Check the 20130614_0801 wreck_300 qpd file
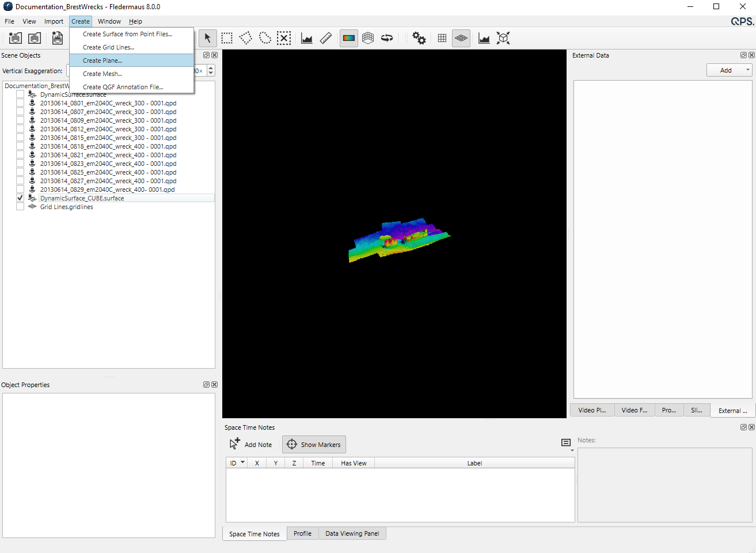The width and height of the screenshot is (756, 553). tap(20, 103)
